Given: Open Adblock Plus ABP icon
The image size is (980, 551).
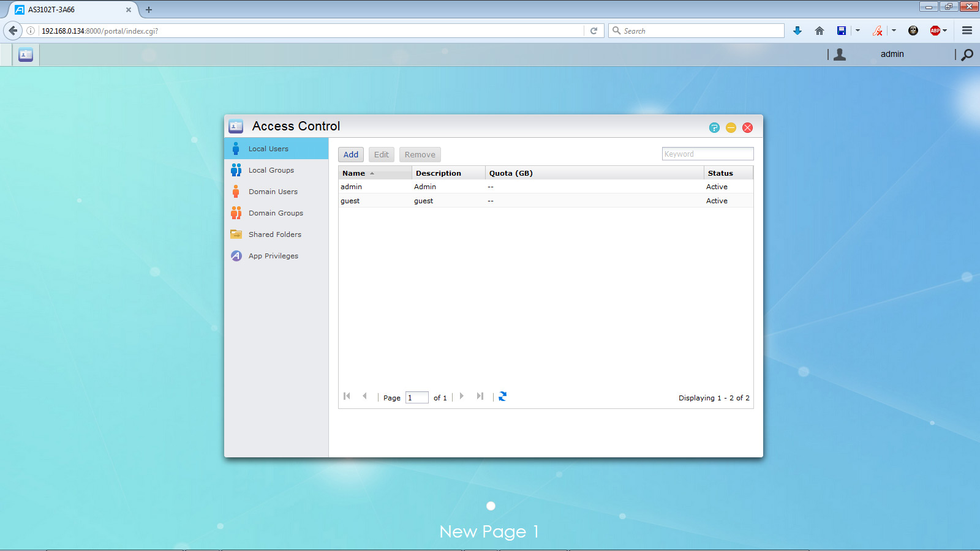Looking at the screenshot, I should point(935,31).
